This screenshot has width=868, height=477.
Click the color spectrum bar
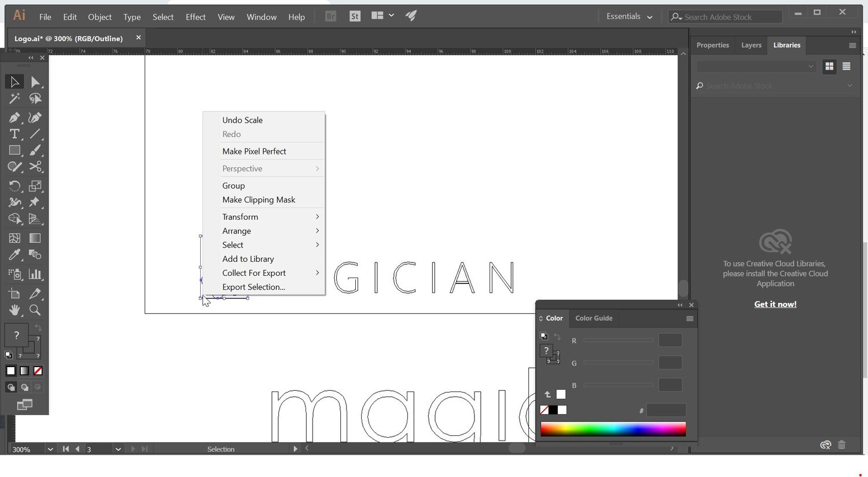[613, 428]
